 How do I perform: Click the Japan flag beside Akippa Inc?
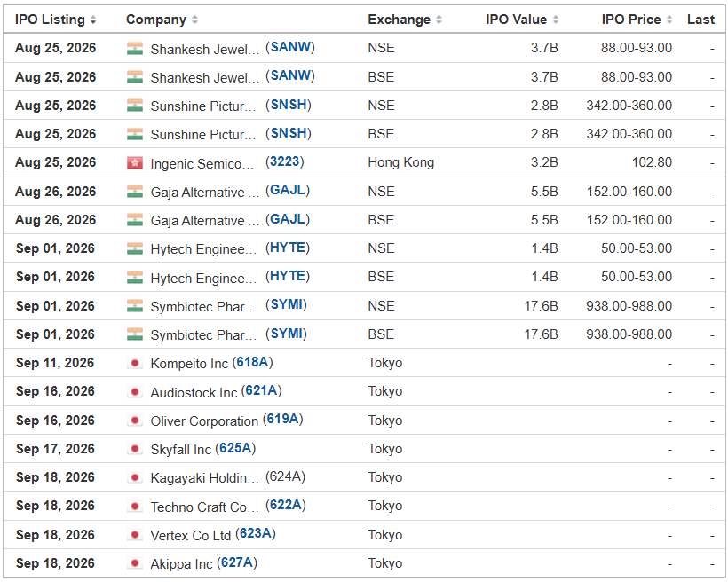click(135, 563)
